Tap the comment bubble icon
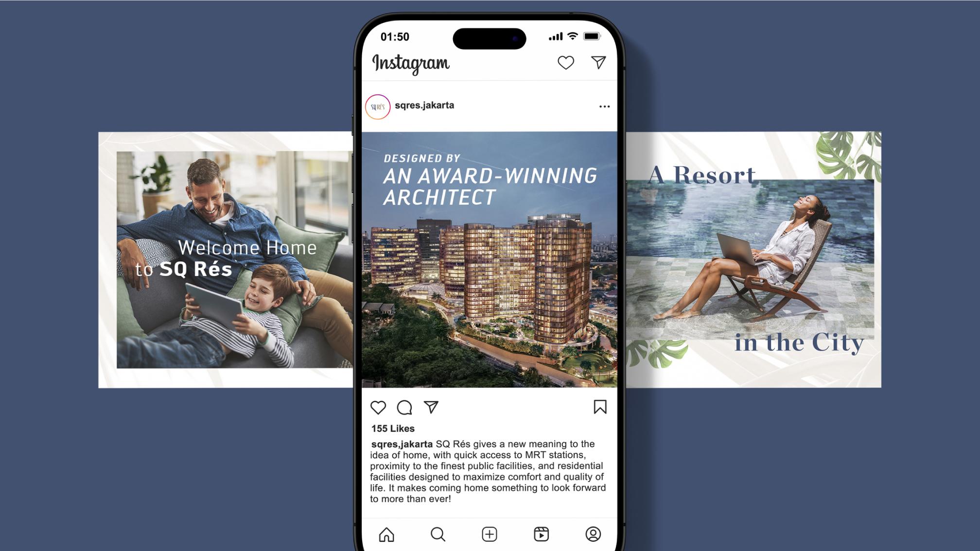The width and height of the screenshot is (980, 551). click(x=404, y=407)
